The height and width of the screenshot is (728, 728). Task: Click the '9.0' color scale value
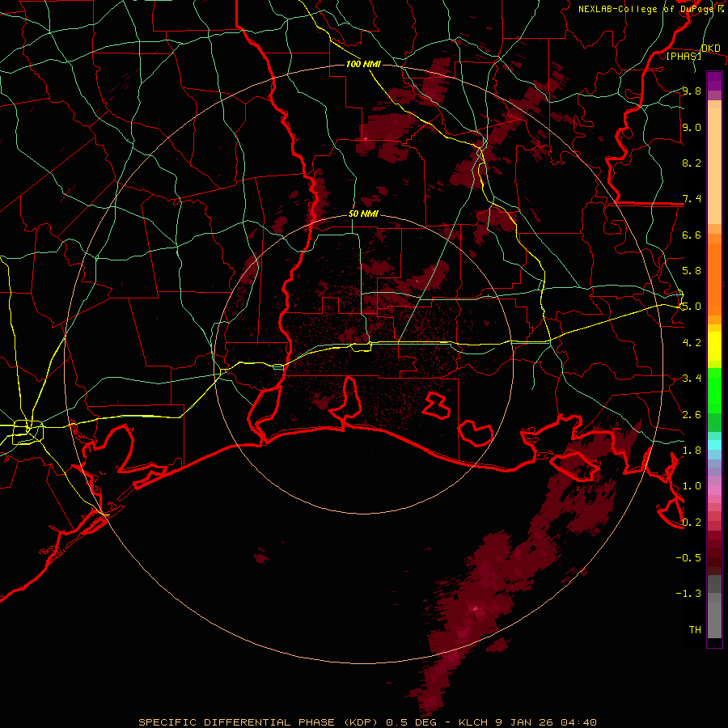point(692,128)
